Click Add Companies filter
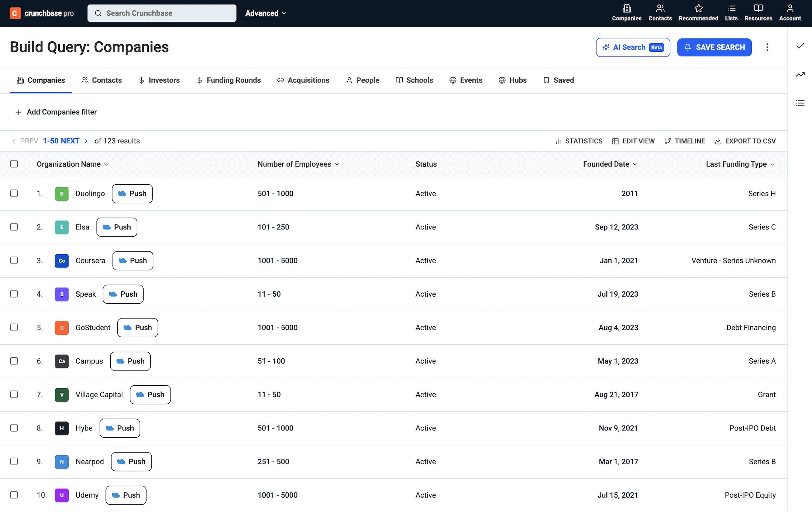Screen dimensions: 812x512 tap(56, 112)
